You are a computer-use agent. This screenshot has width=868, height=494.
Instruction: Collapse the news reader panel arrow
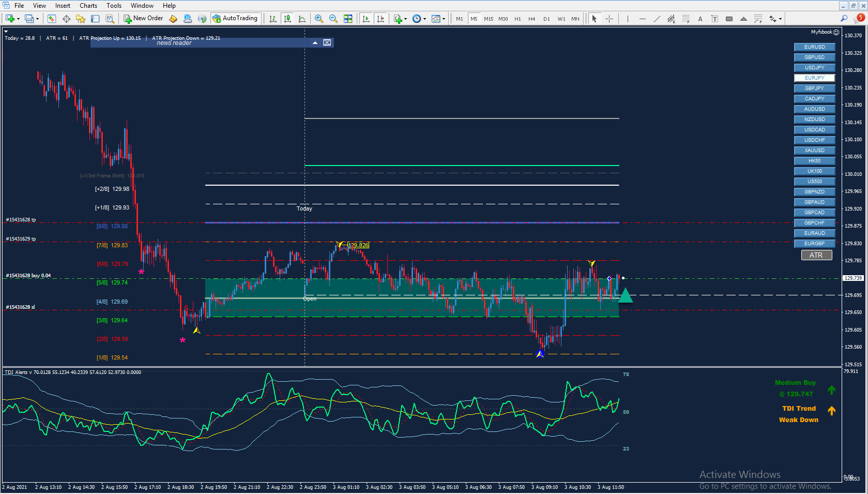[315, 42]
